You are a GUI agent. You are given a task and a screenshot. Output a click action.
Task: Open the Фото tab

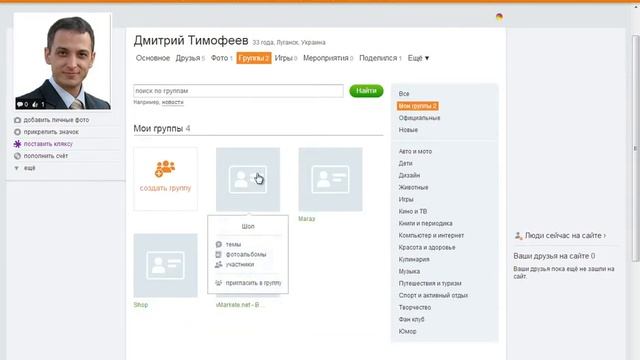pyautogui.click(x=222, y=58)
